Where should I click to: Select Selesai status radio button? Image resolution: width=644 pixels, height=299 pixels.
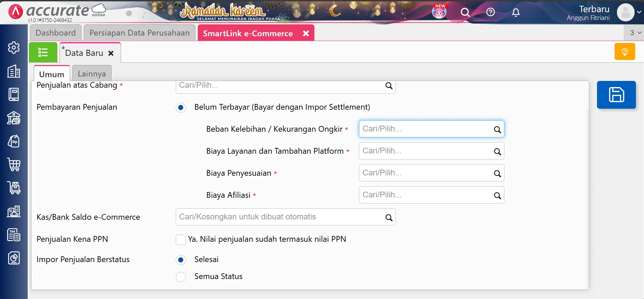[x=181, y=260]
